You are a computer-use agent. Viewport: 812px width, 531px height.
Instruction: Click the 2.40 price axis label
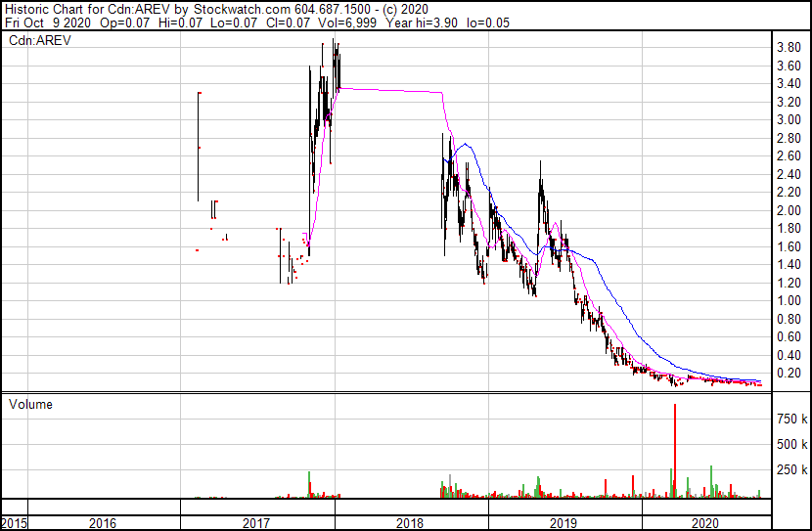pyautogui.click(x=789, y=174)
